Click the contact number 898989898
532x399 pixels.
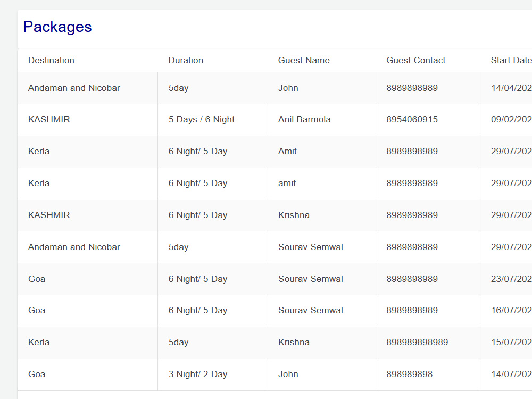[409, 374]
